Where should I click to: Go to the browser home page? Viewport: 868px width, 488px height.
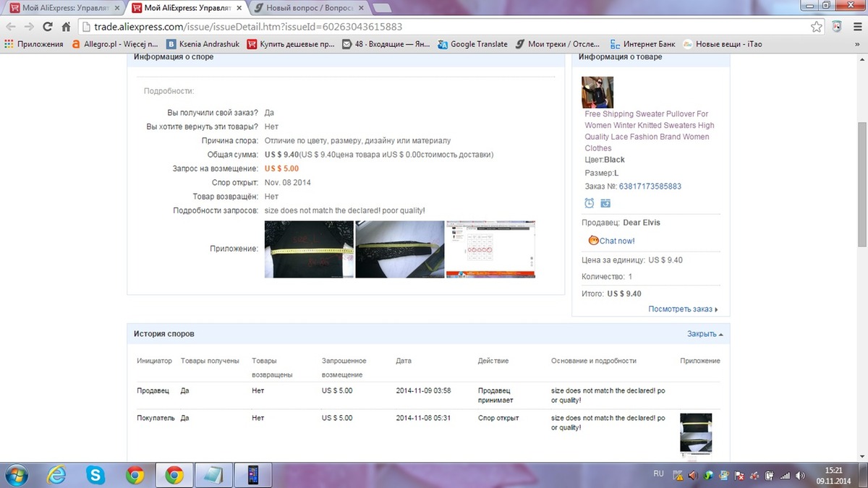tap(66, 27)
